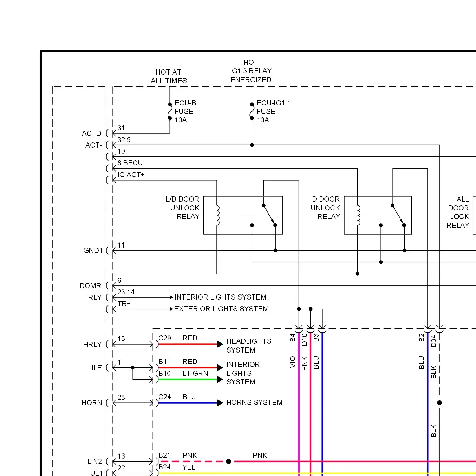
Task: Click the "23 14" pin label
Action: point(126,292)
